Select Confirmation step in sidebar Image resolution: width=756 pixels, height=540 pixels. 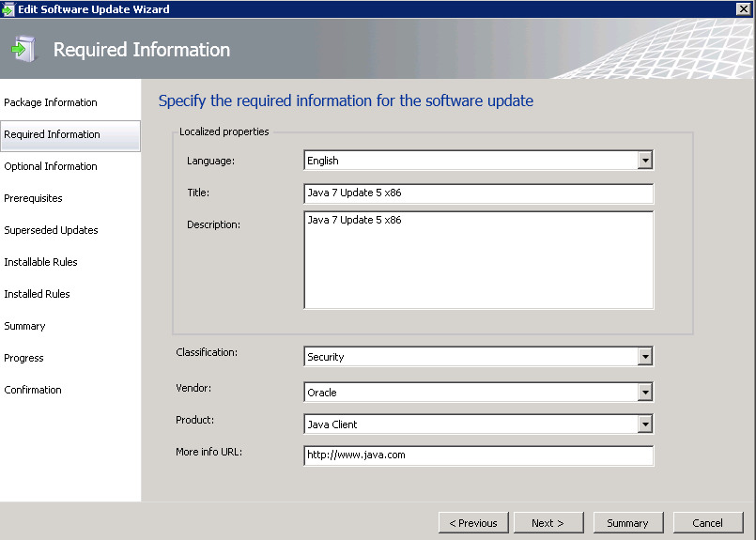(x=33, y=390)
